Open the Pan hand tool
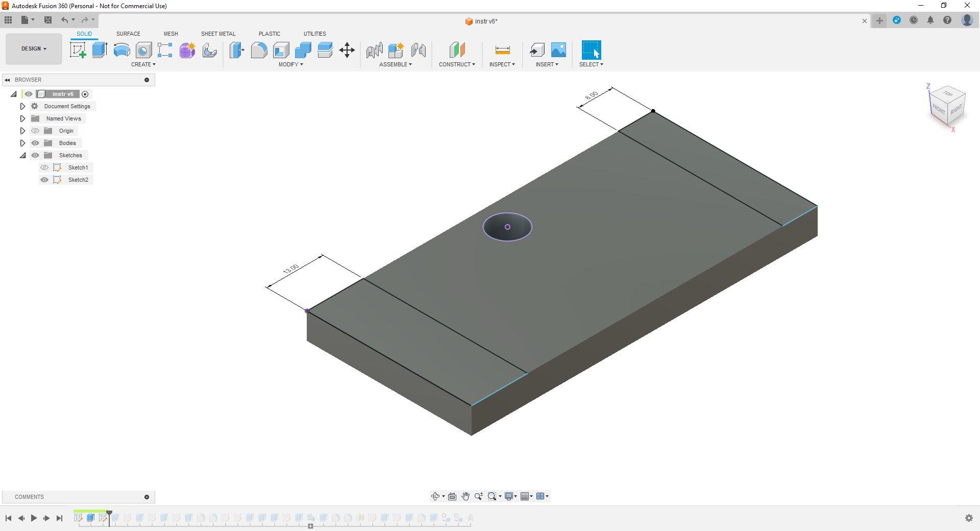 pyautogui.click(x=465, y=496)
